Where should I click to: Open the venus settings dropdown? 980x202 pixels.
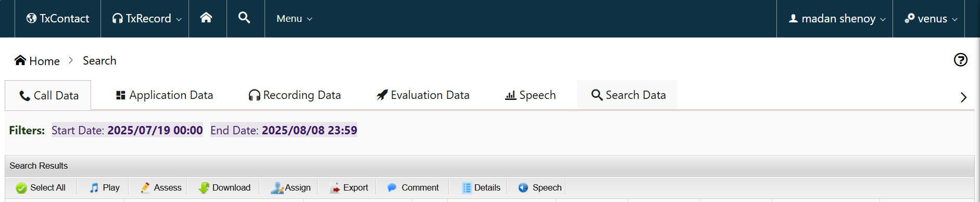[931, 18]
